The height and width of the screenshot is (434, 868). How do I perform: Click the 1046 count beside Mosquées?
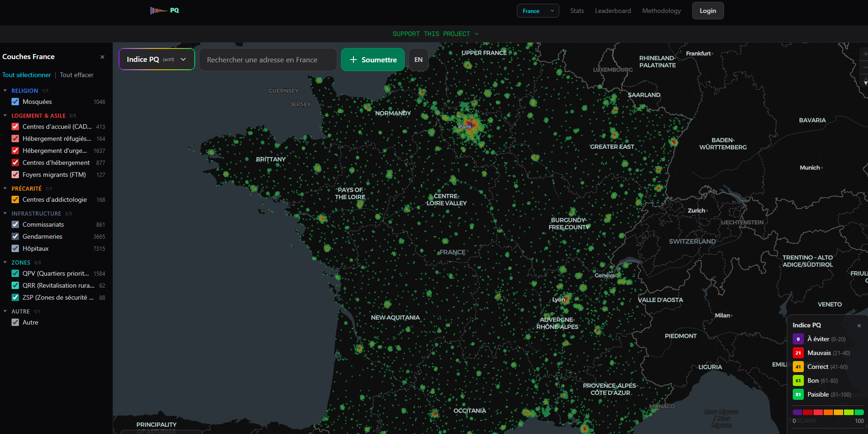(x=99, y=102)
